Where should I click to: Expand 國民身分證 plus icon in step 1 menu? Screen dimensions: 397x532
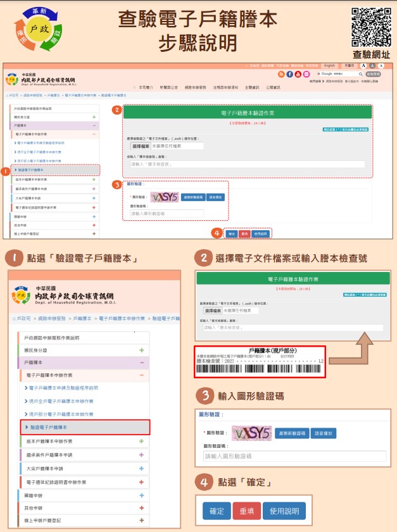tap(142, 350)
